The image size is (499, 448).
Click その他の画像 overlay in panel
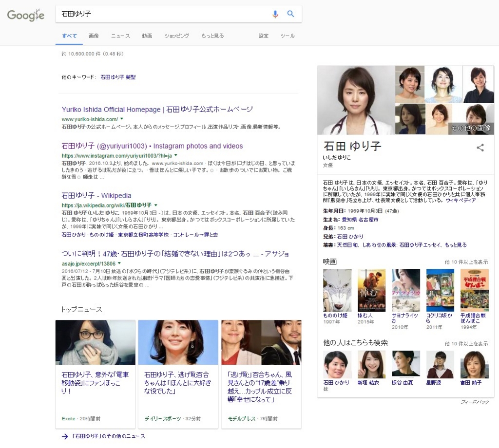point(471,128)
